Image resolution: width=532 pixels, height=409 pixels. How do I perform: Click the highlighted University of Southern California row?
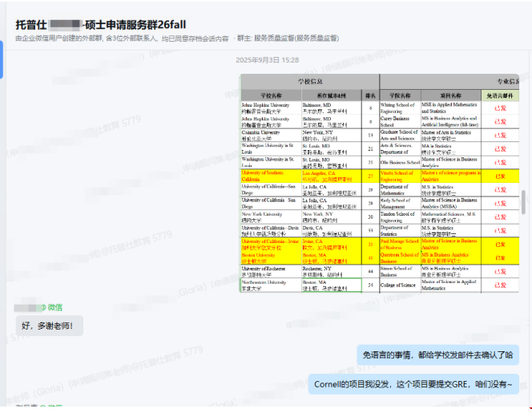pyautogui.click(x=272, y=176)
